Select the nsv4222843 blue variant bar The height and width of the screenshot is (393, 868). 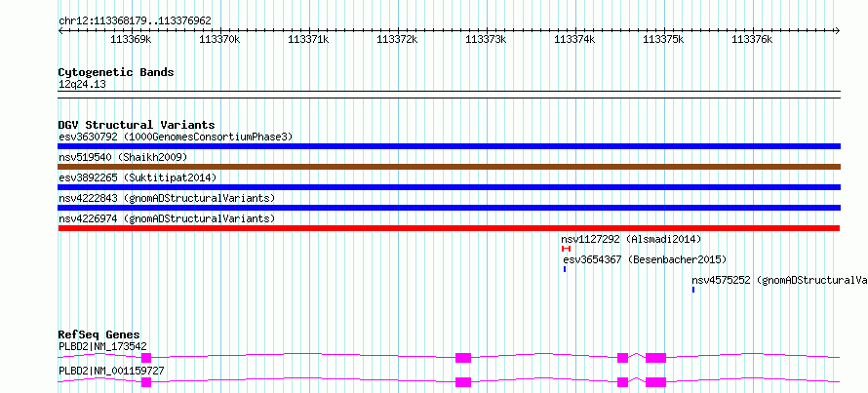[449, 208]
